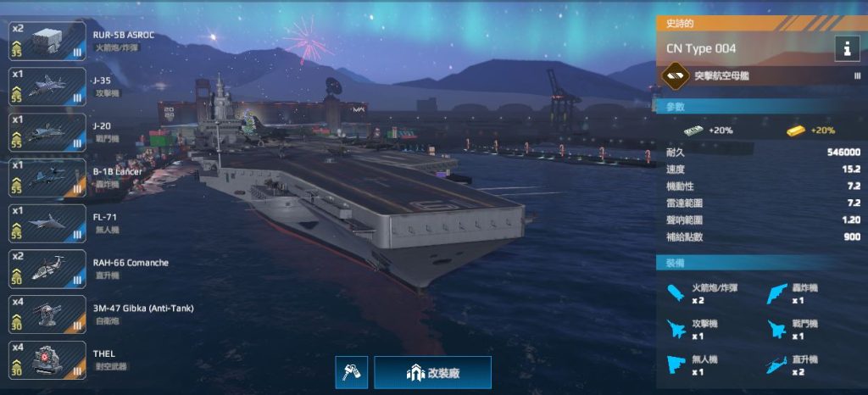Screen dimensions: 868x395
Task: Click the cash +20% bonus icon
Action: coord(693,131)
